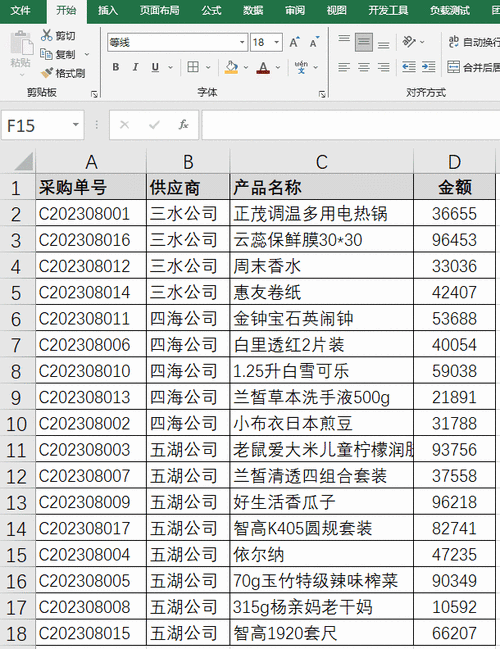Viewport: 500px width, 649px height.
Task: Switch to the 公式 (Formulas) tab
Action: point(212,10)
